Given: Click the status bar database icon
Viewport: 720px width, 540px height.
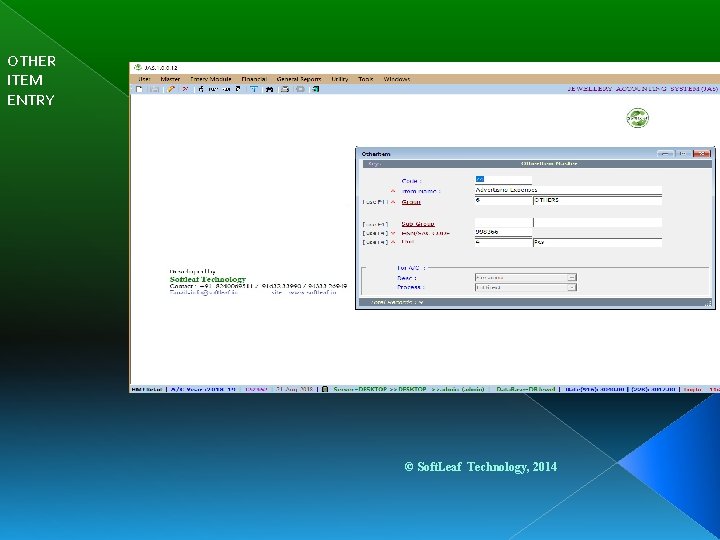Looking at the screenshot, I should pos(325,389).
